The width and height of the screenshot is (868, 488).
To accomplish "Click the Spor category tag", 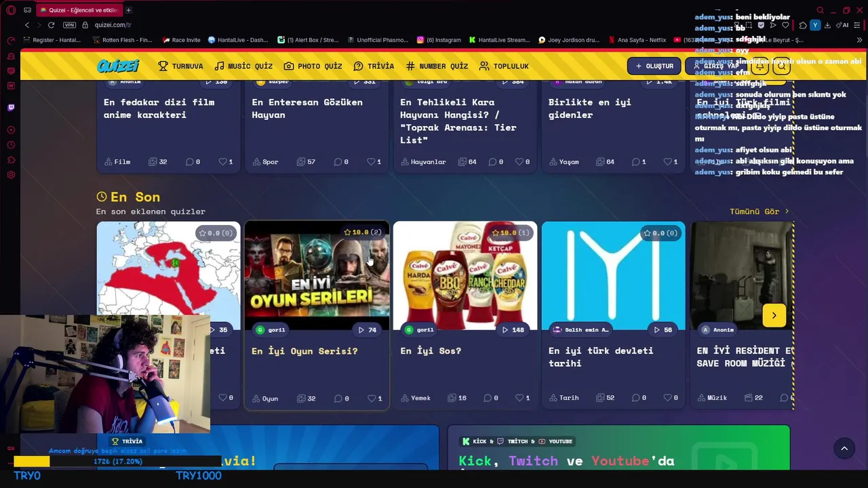I will click(x=265, y=162).
